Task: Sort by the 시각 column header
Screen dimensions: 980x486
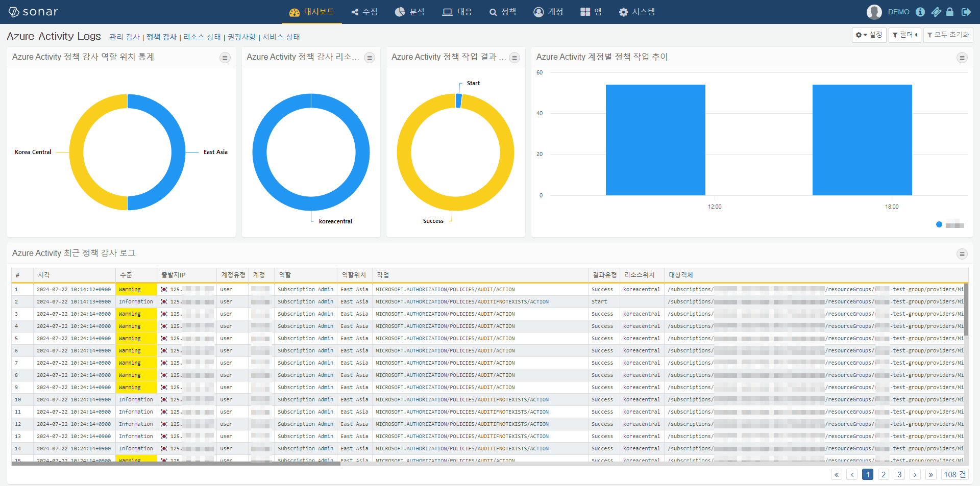Action: coord(75,275)
